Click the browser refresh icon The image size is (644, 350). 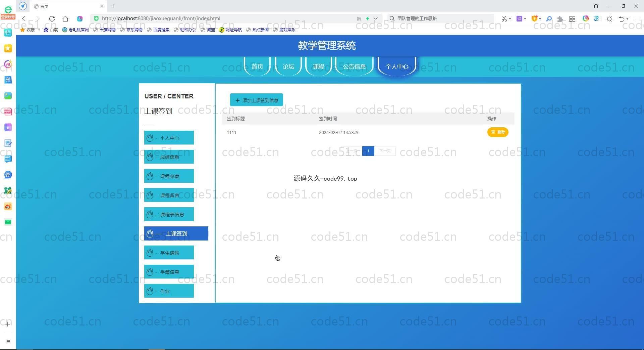click(52, 19)
